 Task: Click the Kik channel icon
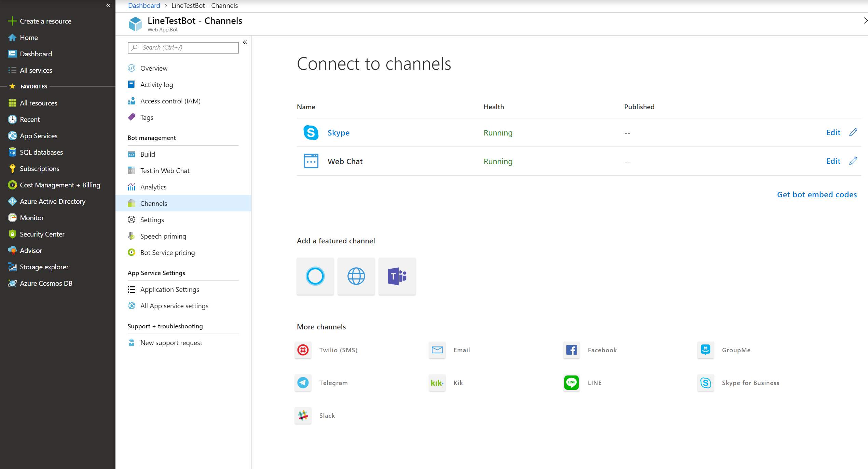pyautogui.click(x=438, y=382)
